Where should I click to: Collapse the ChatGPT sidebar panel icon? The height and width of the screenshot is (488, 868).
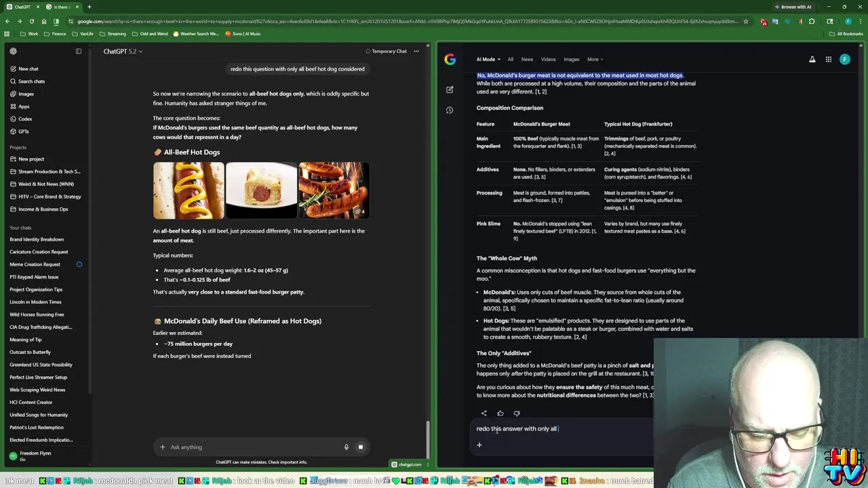tap(79, 51)
